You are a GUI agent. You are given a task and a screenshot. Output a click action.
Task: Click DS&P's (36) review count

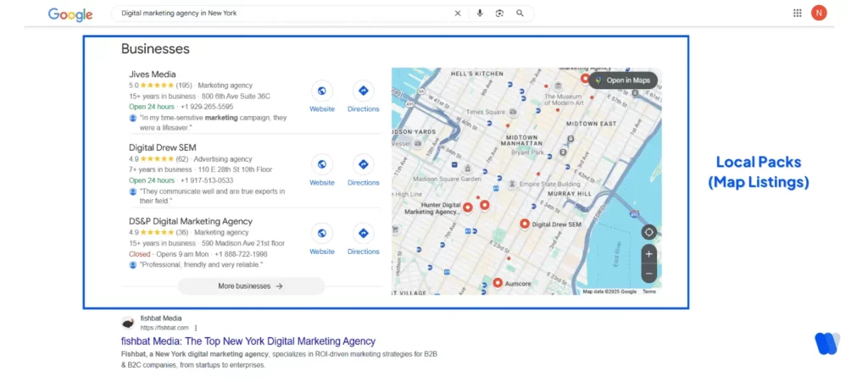click(181, 232)
